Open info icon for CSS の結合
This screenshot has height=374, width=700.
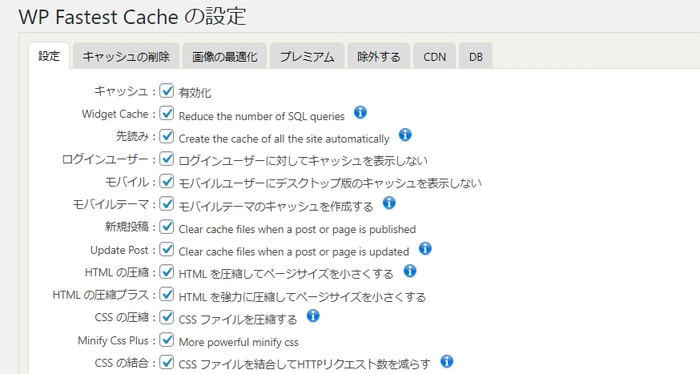point(447,361)
